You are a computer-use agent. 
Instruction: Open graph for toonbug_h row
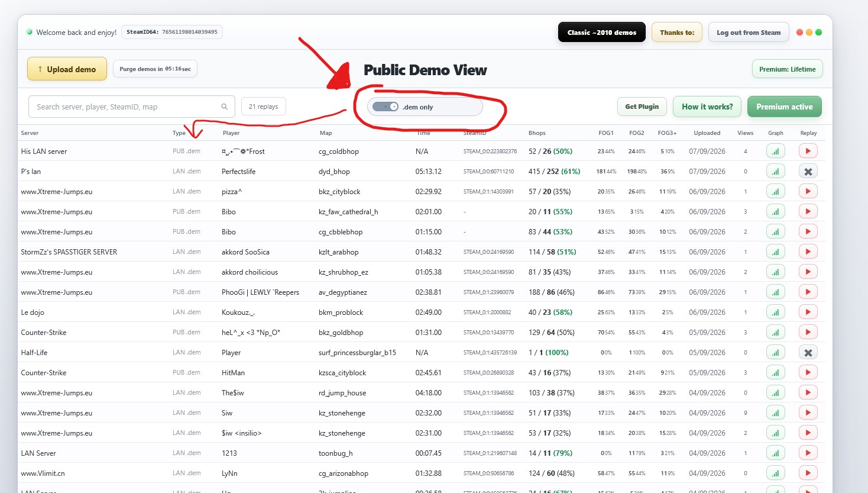pos(775,453)
